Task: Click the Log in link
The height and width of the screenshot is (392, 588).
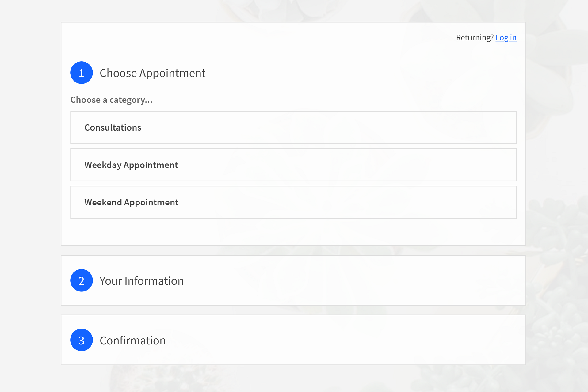Action: pos(506,37)
